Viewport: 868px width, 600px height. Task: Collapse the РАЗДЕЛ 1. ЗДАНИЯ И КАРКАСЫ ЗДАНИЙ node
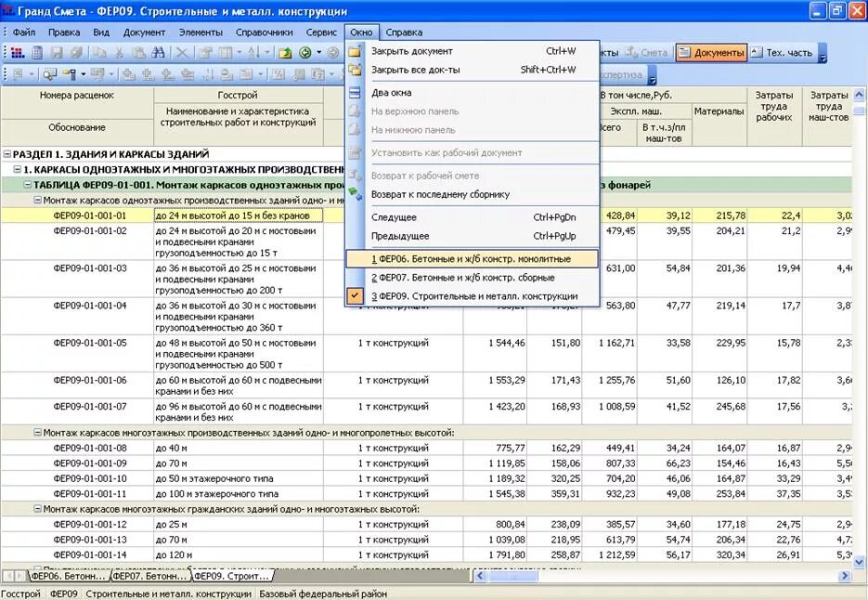7,154
